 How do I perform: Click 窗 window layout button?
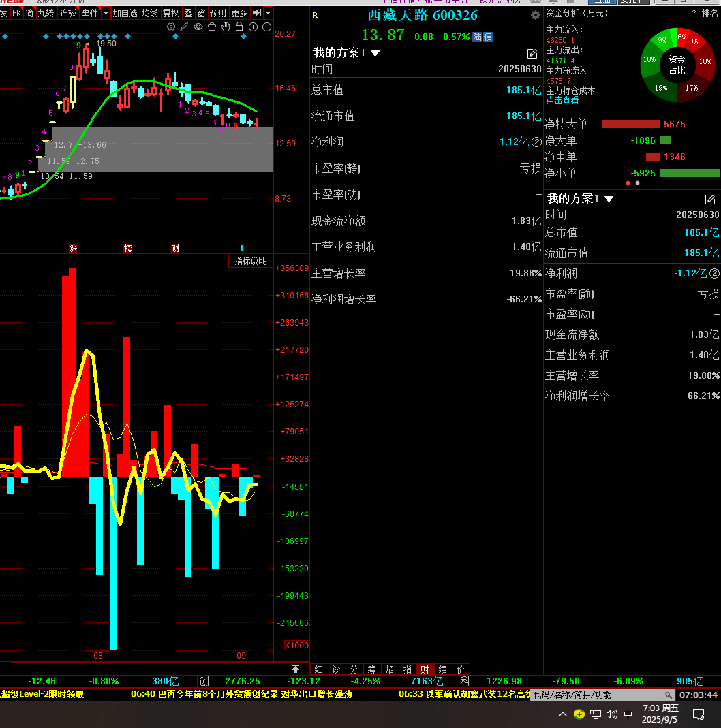click(201, 12)
